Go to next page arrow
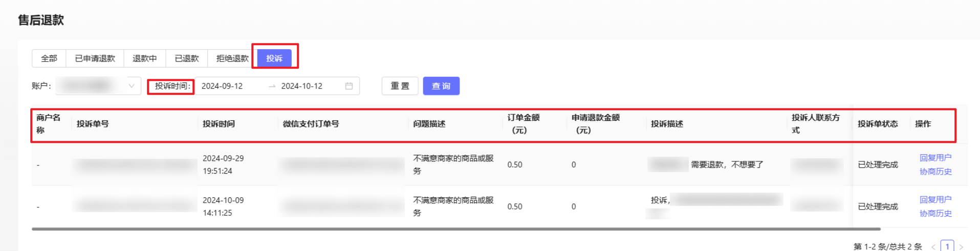 961,247
